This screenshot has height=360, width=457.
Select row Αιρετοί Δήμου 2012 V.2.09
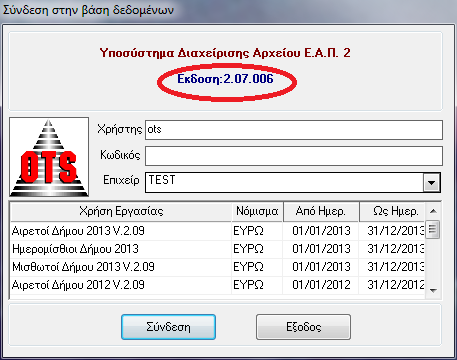[x=217, y=285]
